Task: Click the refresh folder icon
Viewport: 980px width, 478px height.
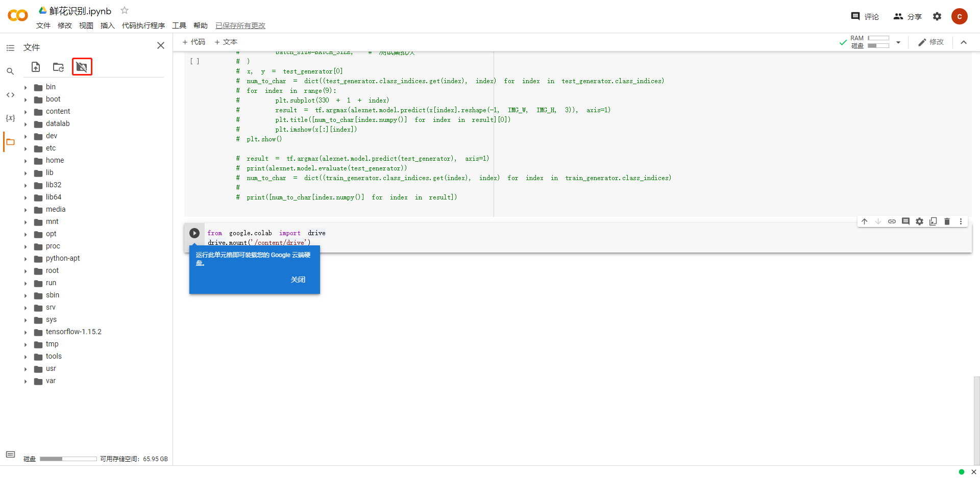Action: (x=59, y=67)
